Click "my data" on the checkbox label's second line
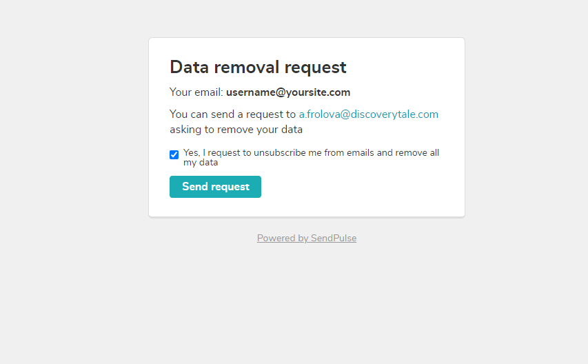Image resolution: width=588 pixels, height=364 pixels. click(x=201, y=163)
